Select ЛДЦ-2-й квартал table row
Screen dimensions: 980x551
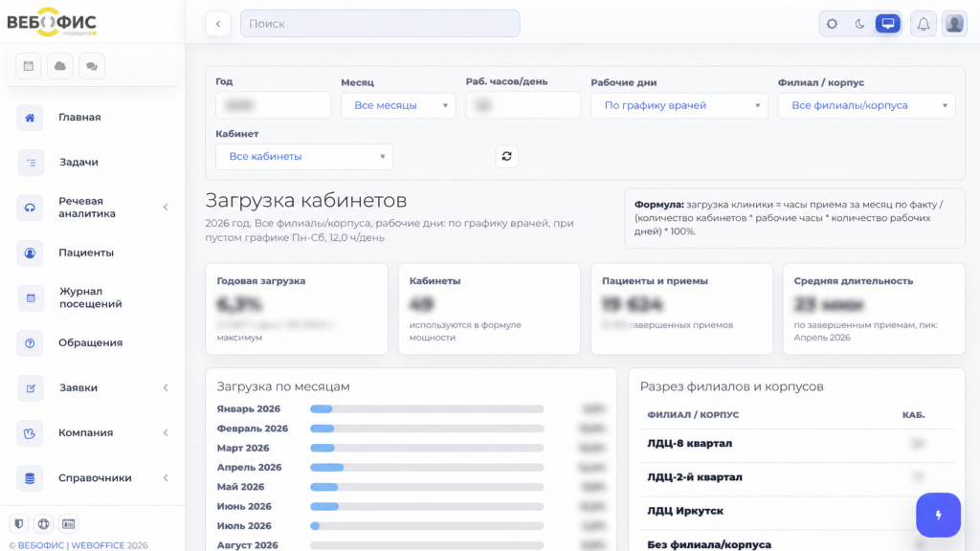tap(797, 477)
